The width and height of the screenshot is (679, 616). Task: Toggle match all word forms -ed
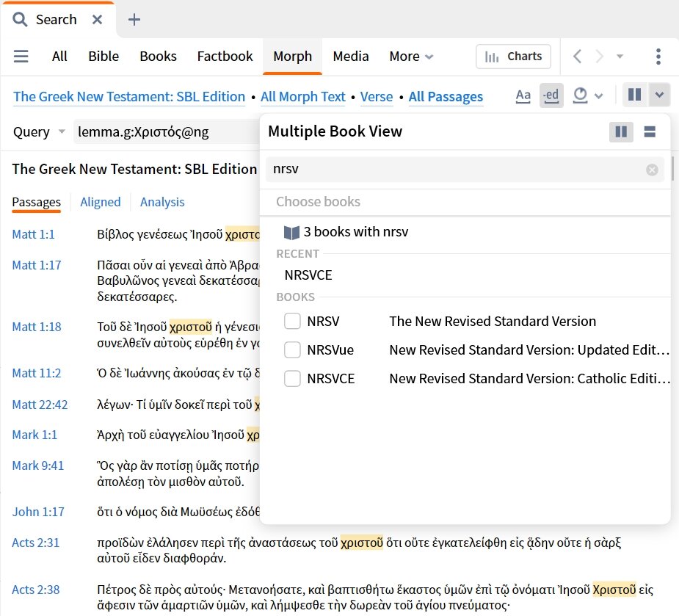(x=551, y=95)
